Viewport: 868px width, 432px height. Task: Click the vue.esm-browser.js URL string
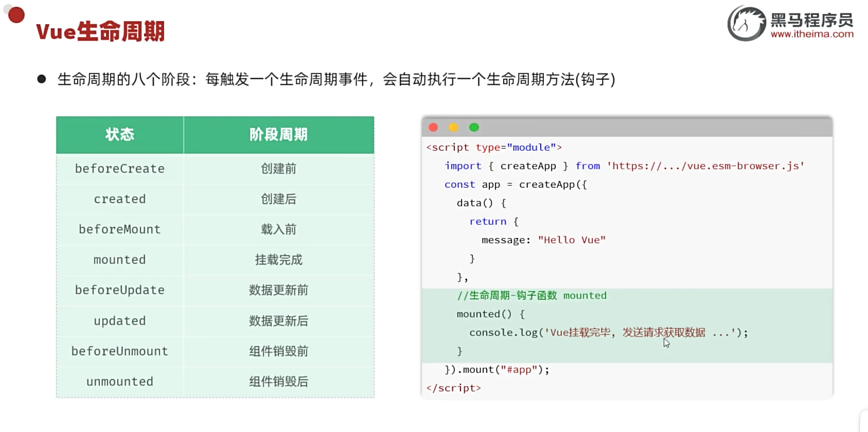(706, 166)
